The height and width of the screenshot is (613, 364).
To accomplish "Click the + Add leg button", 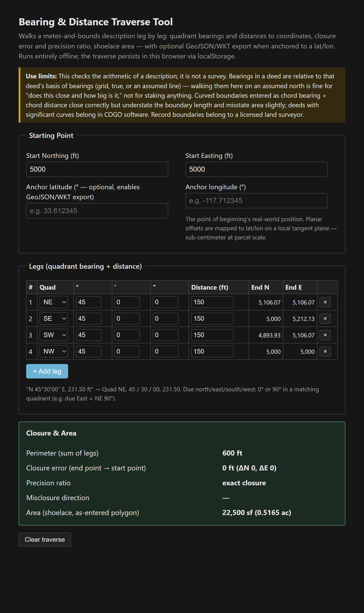I will pyautogui.click(x=47, y=371).
